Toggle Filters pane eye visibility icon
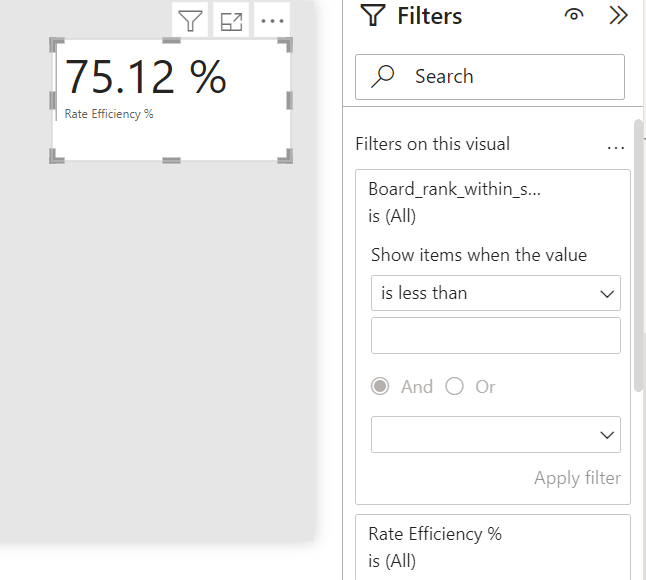646x580 pixels. coord(574,15)
